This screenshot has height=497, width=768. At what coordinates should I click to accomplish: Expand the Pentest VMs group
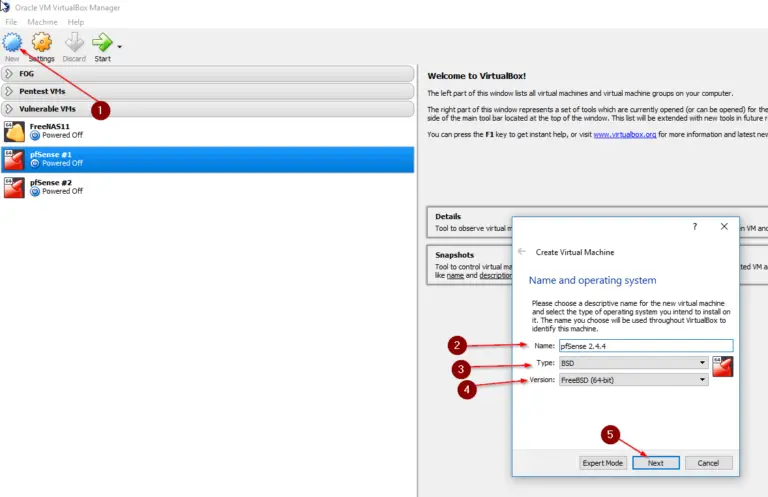click(x=208, y=92)
